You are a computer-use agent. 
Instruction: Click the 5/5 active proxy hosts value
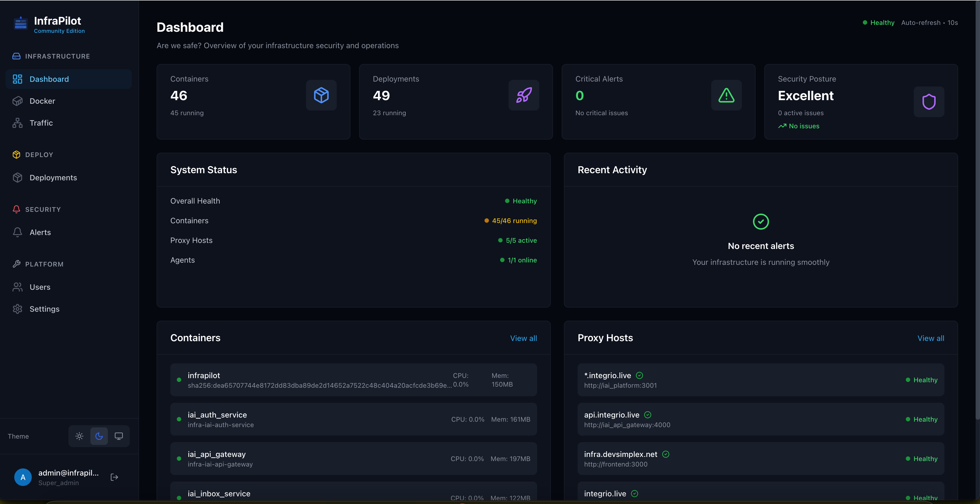pos(521,241)
